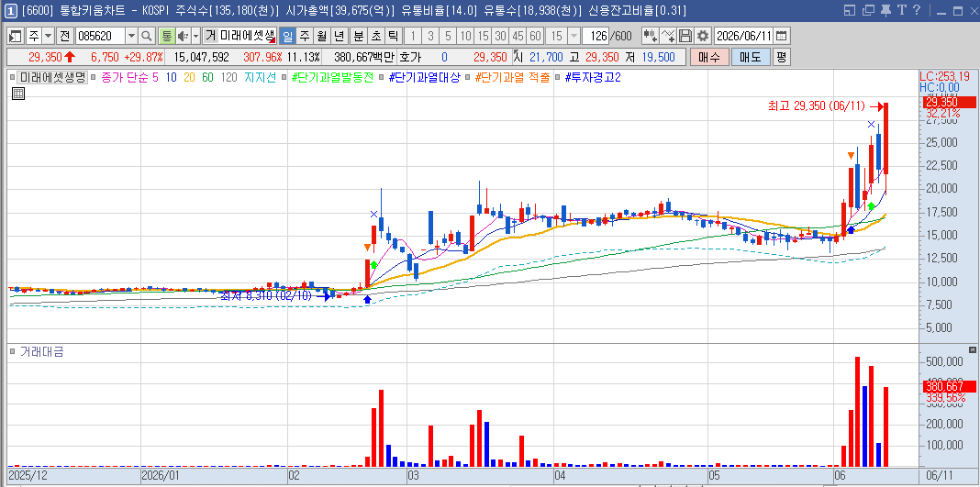The height and width of the screenshot is (487, 980).
Task: Choose the 1 interval button
Action: tap(413, 36)
